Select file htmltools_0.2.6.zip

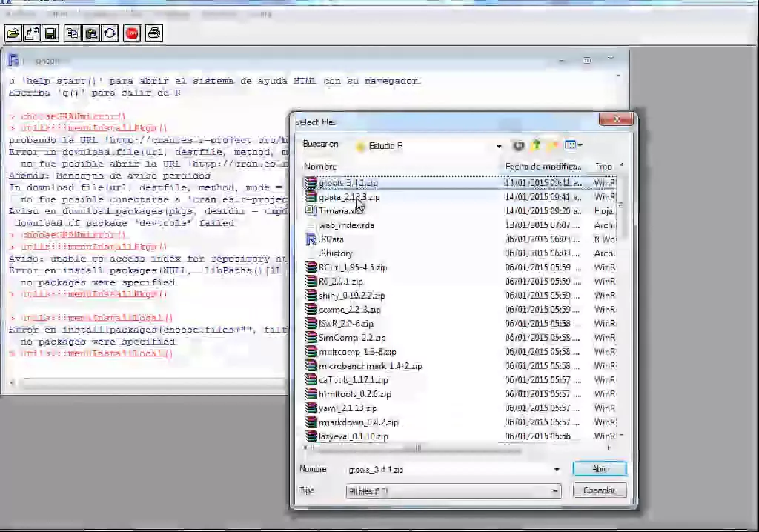[355, 394]
